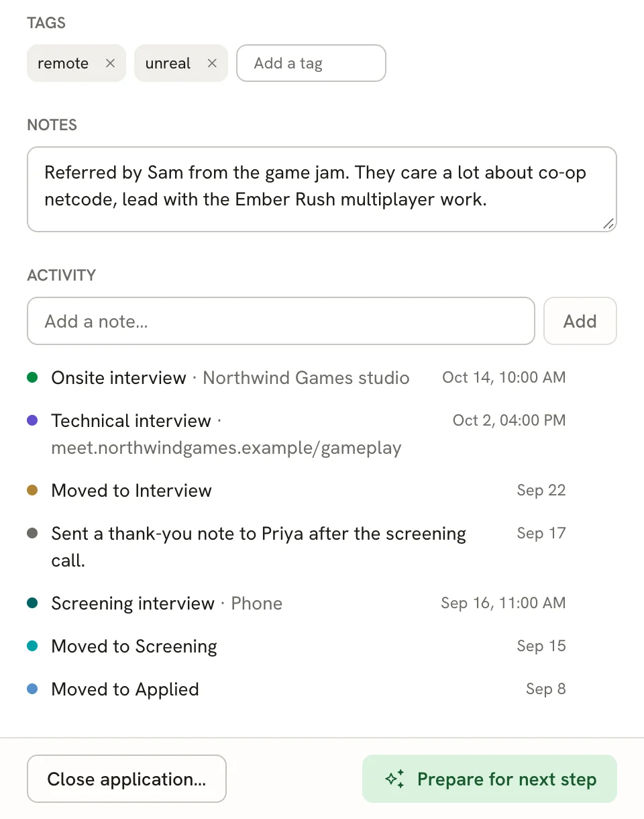
Task: Click the Add a tag field
Action: (x=311, y=63)
